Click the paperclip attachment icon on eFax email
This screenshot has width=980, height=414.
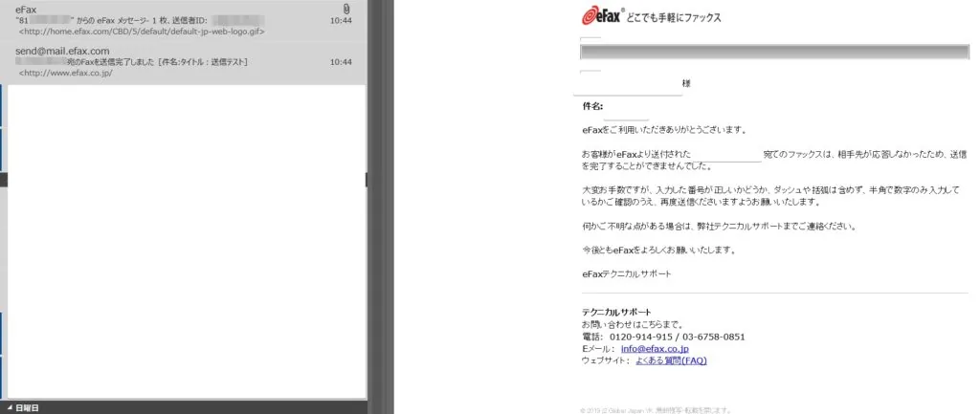click(x=346, y=9)
